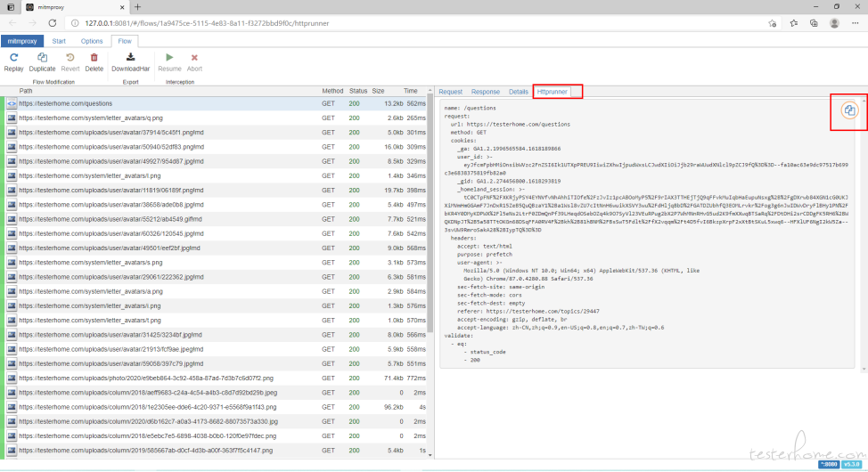Select flow avatar/31425/3234bf.jpg
This screenshot has width=868, height=472.
[x=216, y=335]
